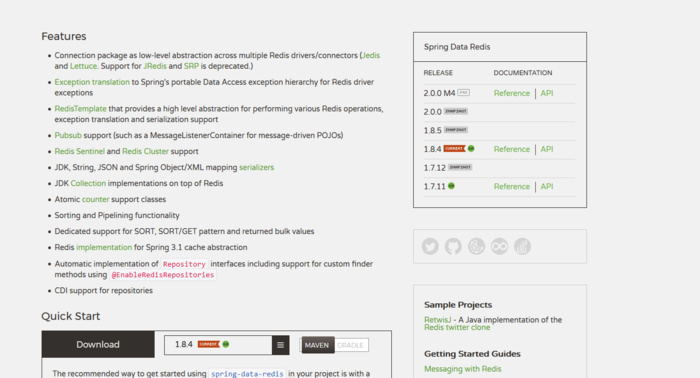Open the Pubsub link
Viewport: 700px width, 378px height.
68,135
